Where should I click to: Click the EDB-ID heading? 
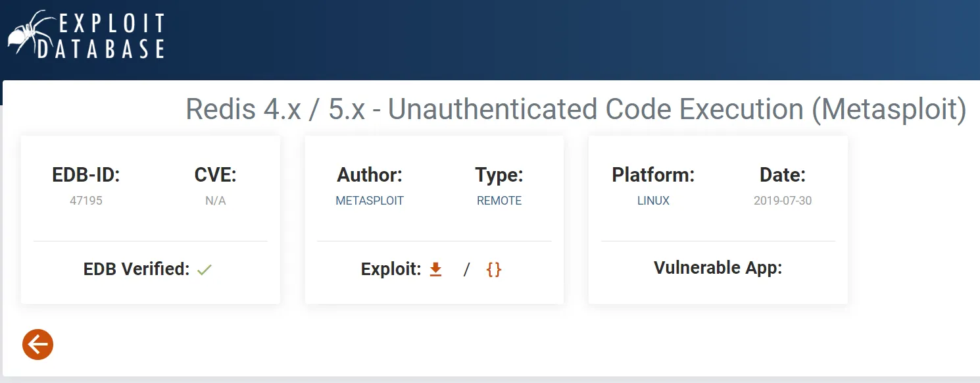86,175
